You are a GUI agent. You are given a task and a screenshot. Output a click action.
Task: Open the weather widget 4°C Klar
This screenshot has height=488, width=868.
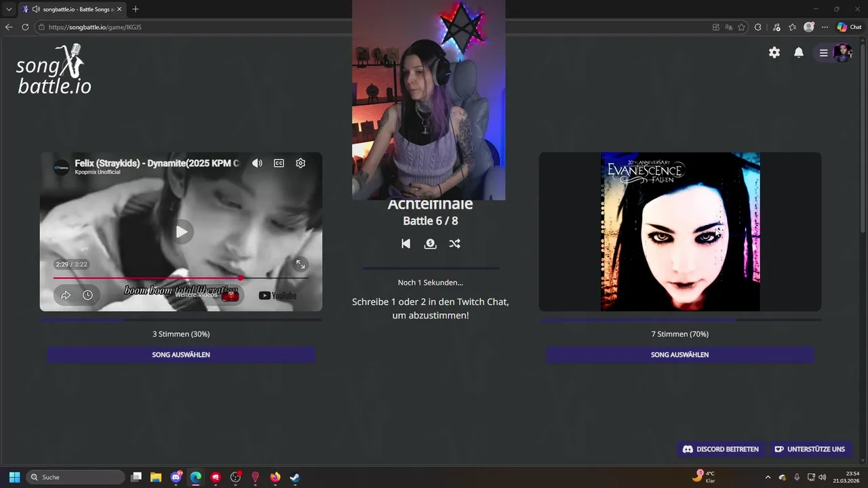pyautogui.click(x=705, y=476)
